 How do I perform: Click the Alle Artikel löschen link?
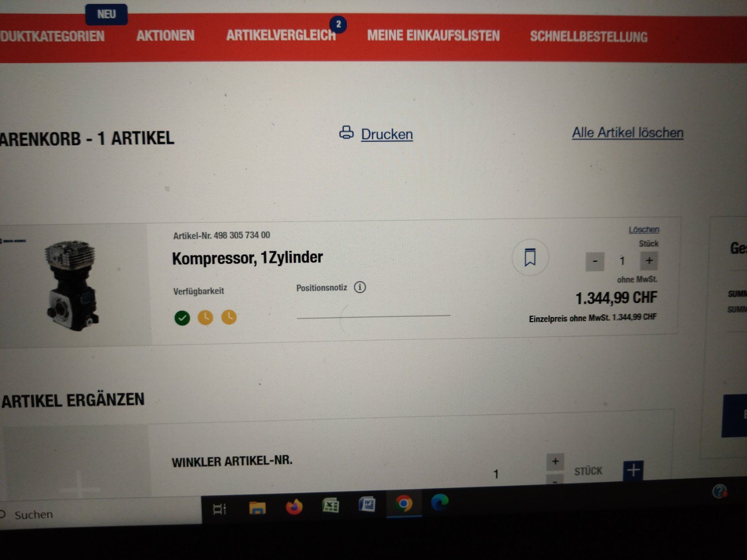627,133
